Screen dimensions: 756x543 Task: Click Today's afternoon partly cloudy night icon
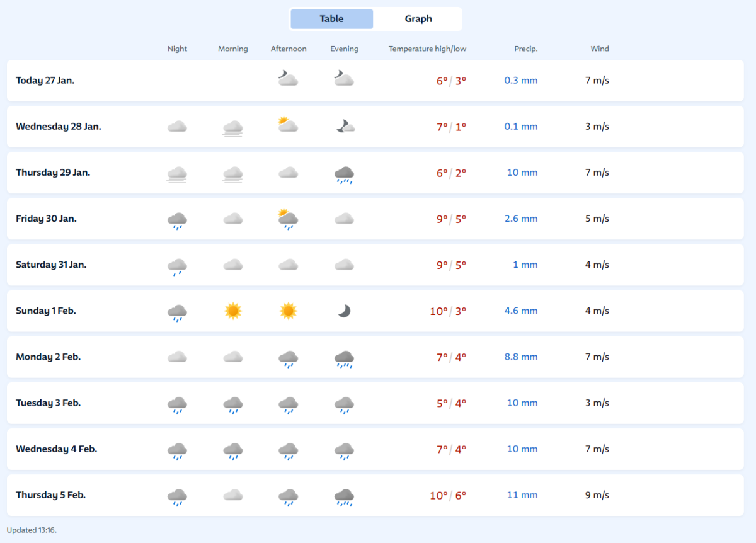click(288, 79)
